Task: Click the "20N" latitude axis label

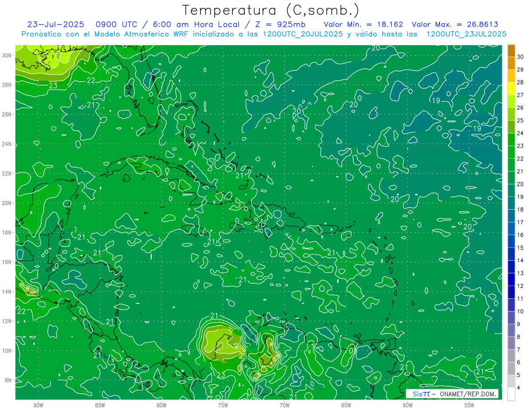Action: point(7,203)
